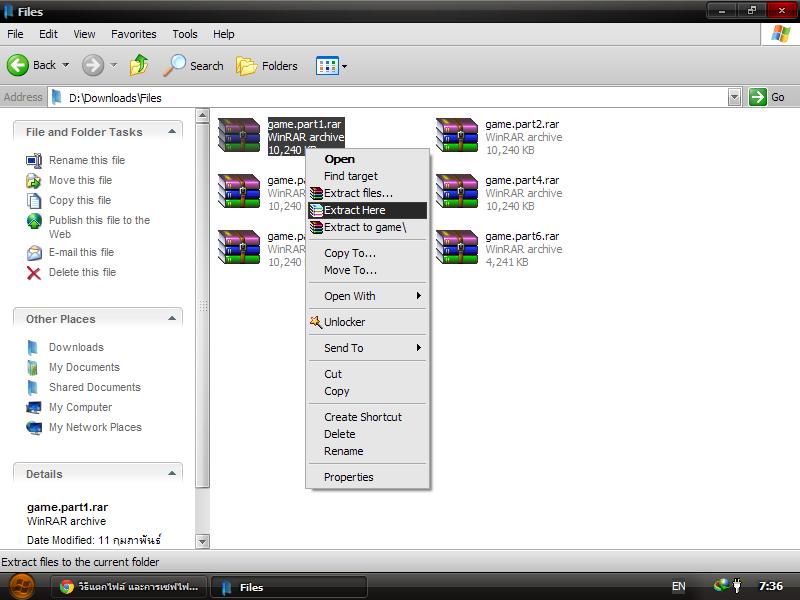Open My Computer link in Other Places

(80, 407)
